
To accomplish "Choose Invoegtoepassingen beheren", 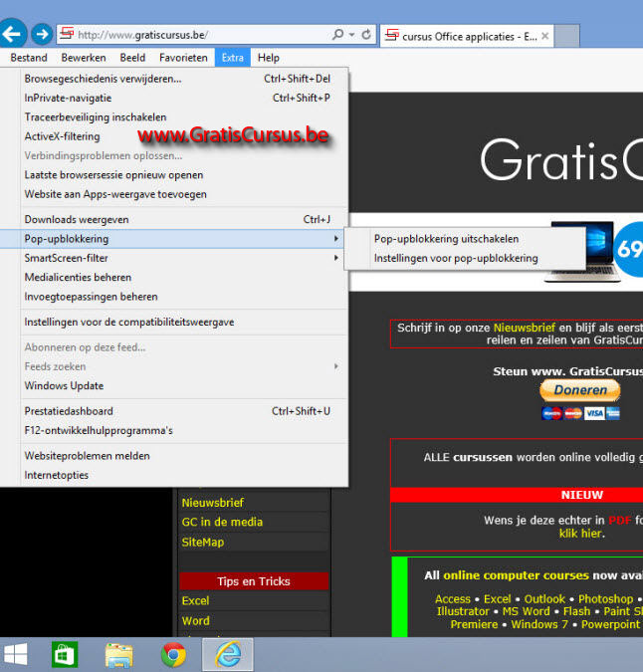I will 174,297.
